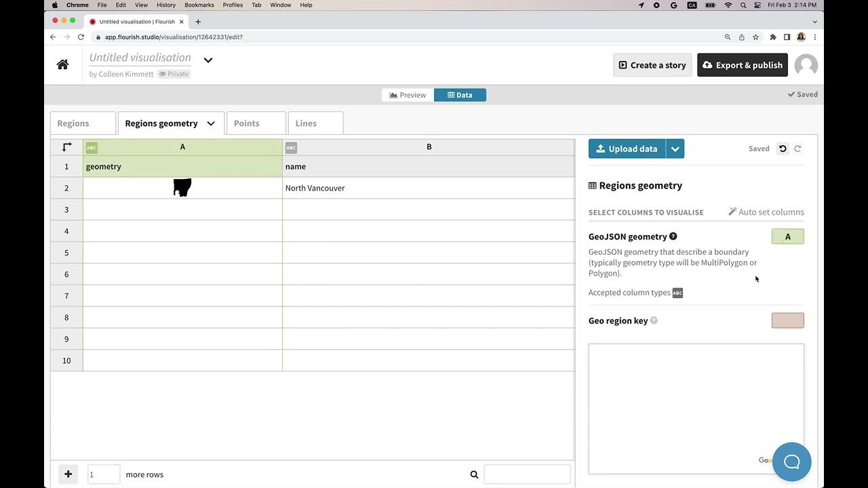The height and width of the screenshot is (488, 868).
Task: Open tab search chevron in Chrome
Action: coord(814,22)
